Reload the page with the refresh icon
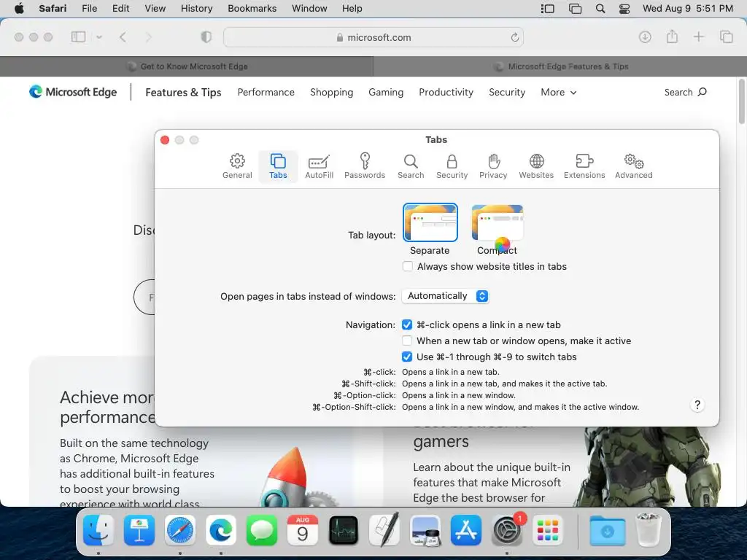The height and width of the screenshot is (560, 747). [514, 37]
